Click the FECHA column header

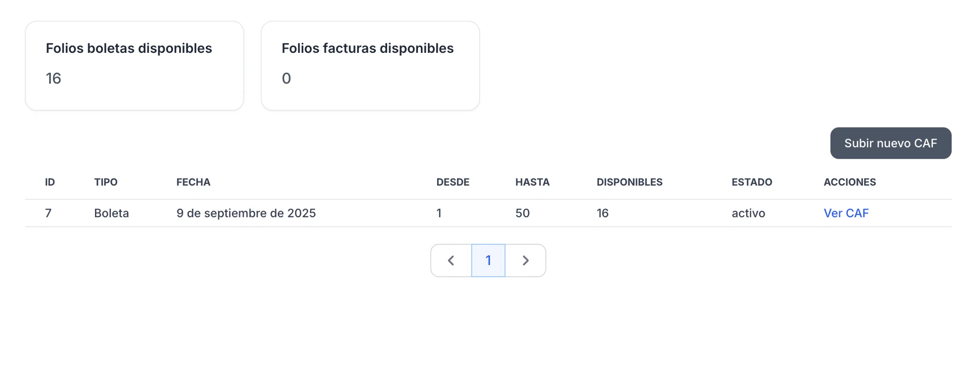point(193,182)
